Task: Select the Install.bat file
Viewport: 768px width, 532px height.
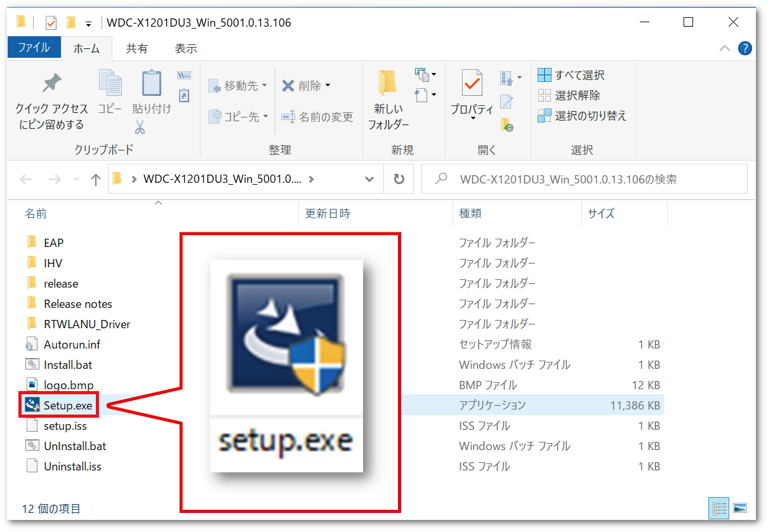Action: pos(68,364)
